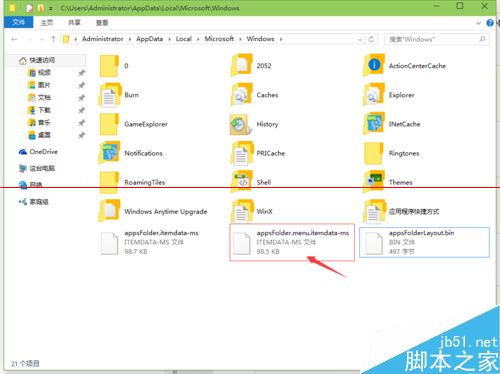The image size is (500, 374).
Task: Open the quick access toolbar dropdown
Action: 51,9
